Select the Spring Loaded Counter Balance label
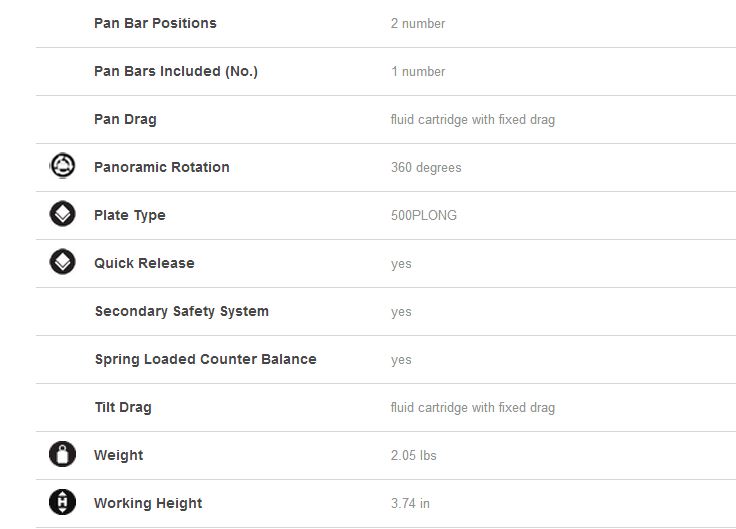This screenshot has height=529, width=736. point(206,360)
